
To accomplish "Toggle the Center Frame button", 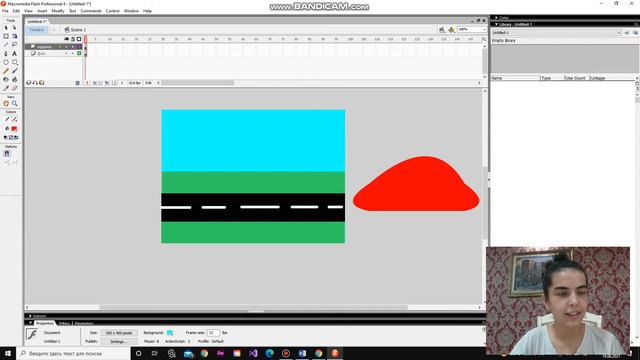I will [x=87, y=83].
